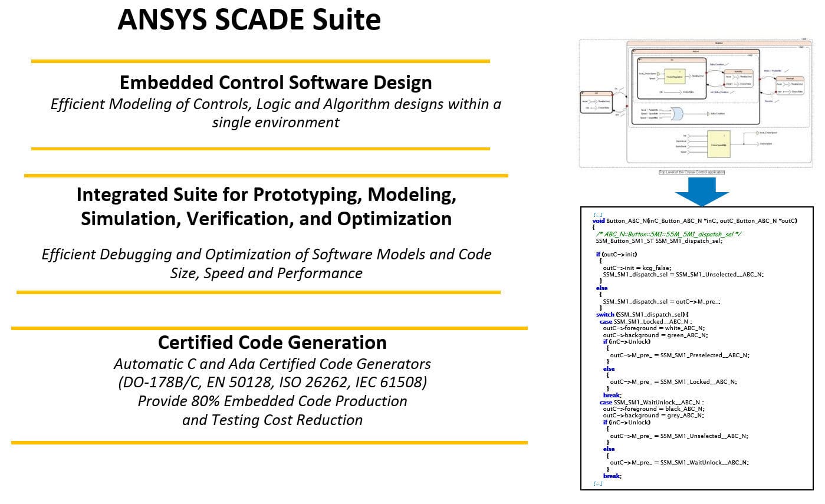
Task: Expand the bottom collapsed code marker [...]
Action: point(598,483)
